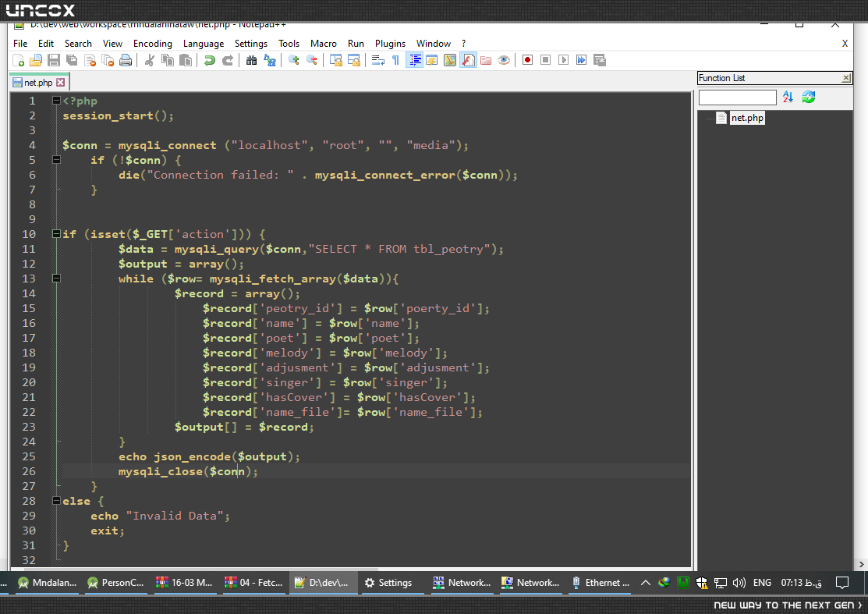The width and height of the screenshot is (868, 614).
Task: Cut selection with scissors icon
Action: click(x=150, y=60)
